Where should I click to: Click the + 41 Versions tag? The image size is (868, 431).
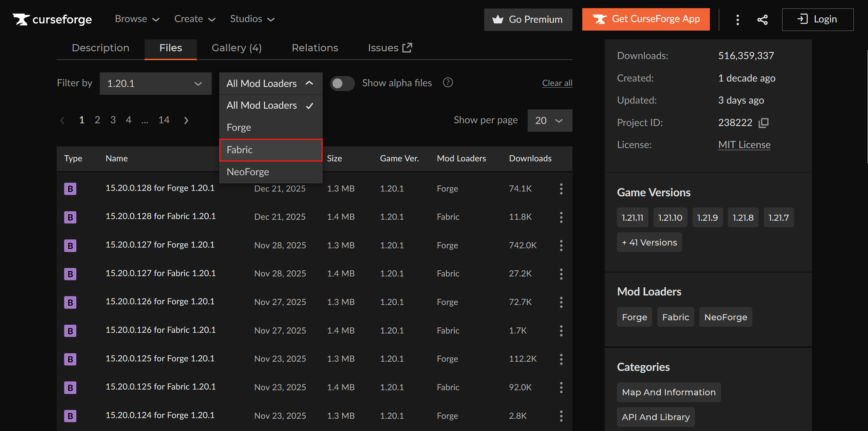649,243
